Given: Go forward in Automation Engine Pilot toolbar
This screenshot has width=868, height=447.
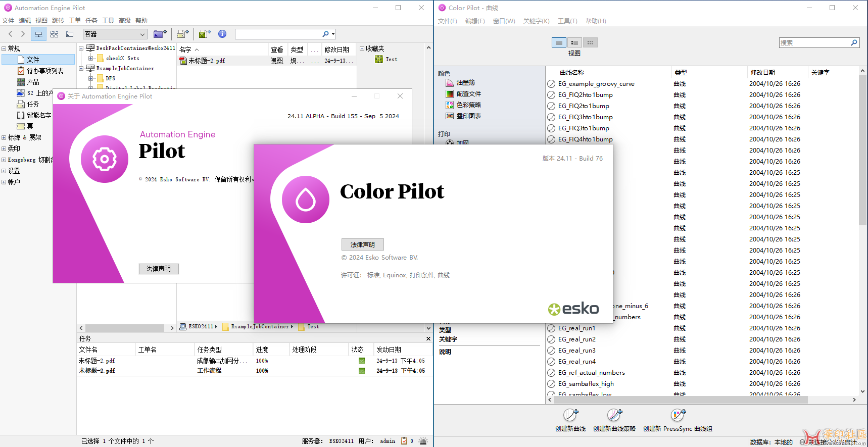Looking at the screenshot, I should [x=23, y=34].
